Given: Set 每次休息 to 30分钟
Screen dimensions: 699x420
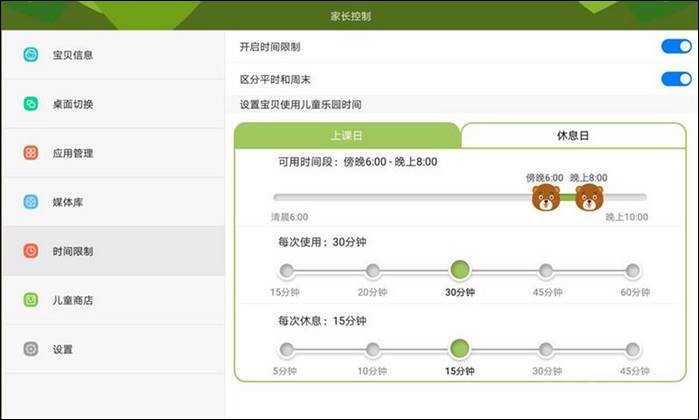Looking at the screenshot, I should tap(546, 350).
